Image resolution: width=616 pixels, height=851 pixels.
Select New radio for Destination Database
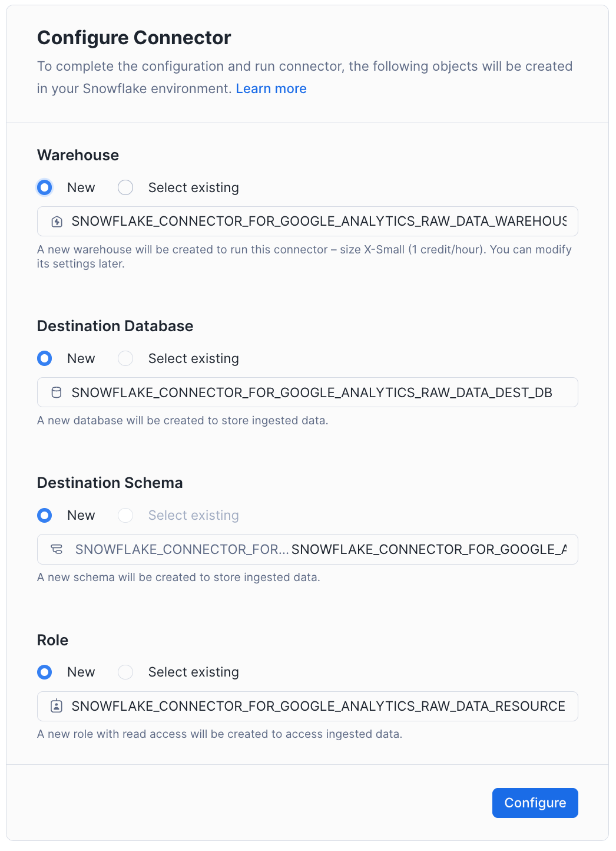click(45, 358)
